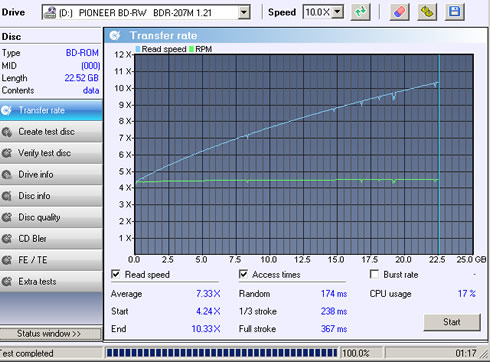Open the Disc quality tab

(51, 217)
